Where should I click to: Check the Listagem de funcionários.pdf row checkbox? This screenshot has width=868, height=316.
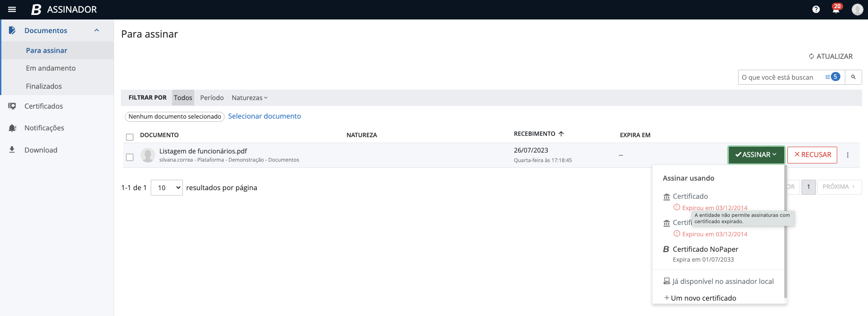pos(130,157)
